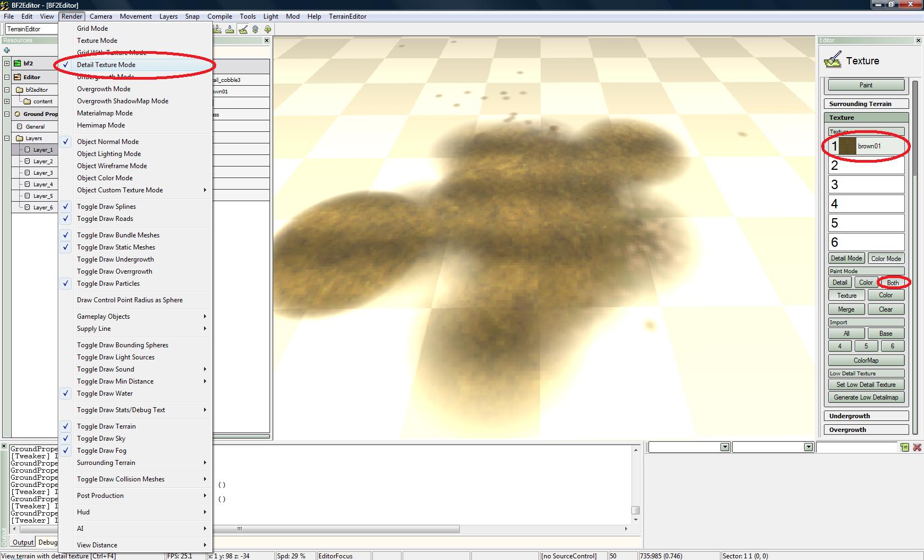This screenshot has width=924, height=560.
Task: Open Object Custom Texture Mode submenu
Action: pyautogui.click(x=135, y=190)
